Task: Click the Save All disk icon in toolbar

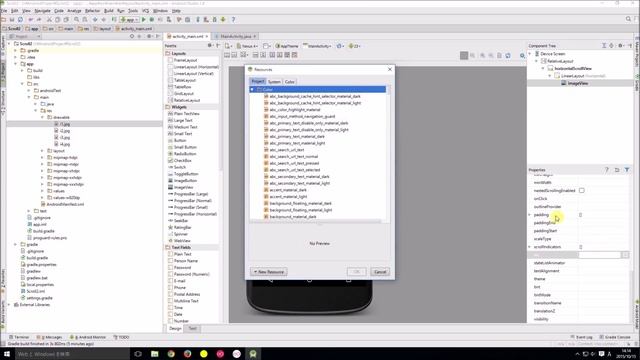Action: [x=12, y=20]
